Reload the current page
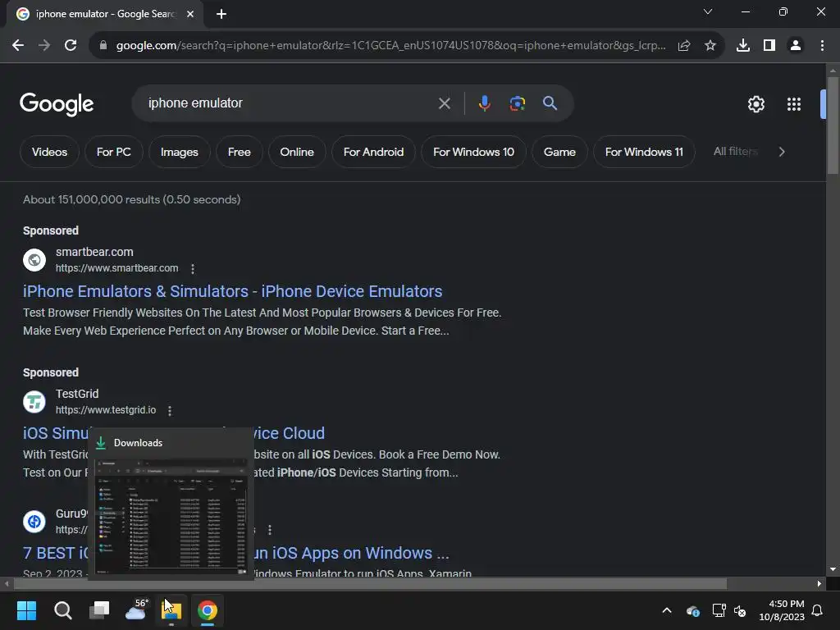 point(71,46)
